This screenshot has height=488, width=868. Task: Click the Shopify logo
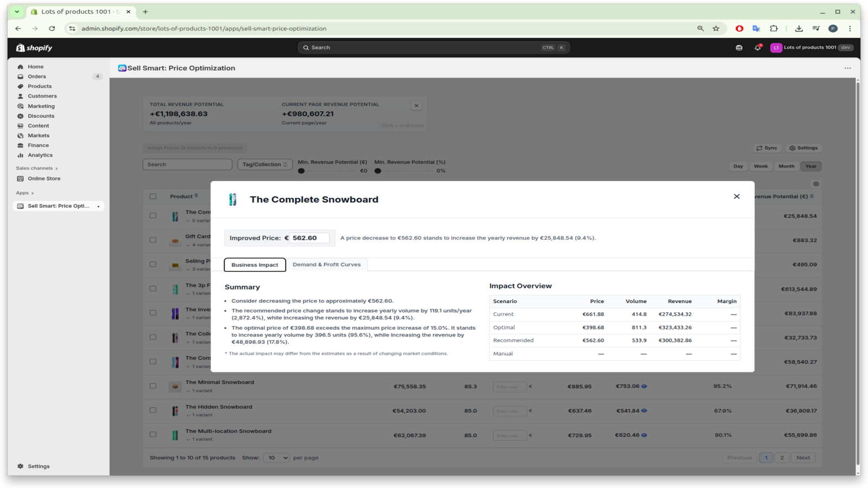pyautogui.click(x=34, y=48)
